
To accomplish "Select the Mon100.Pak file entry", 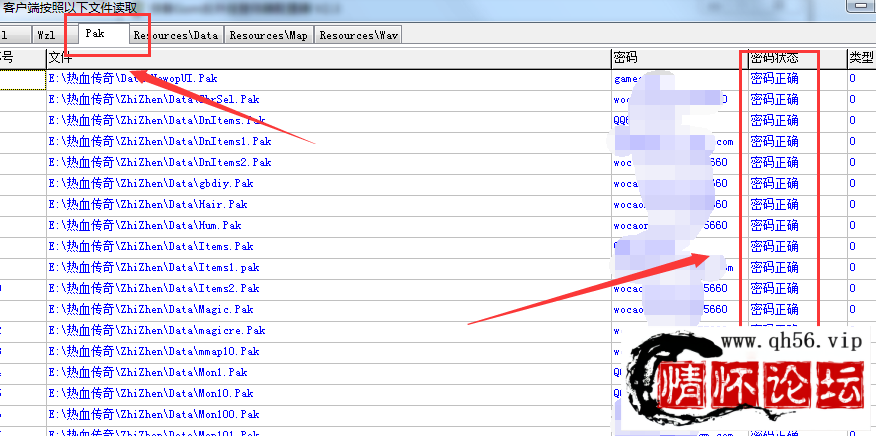I will point(154,415).
